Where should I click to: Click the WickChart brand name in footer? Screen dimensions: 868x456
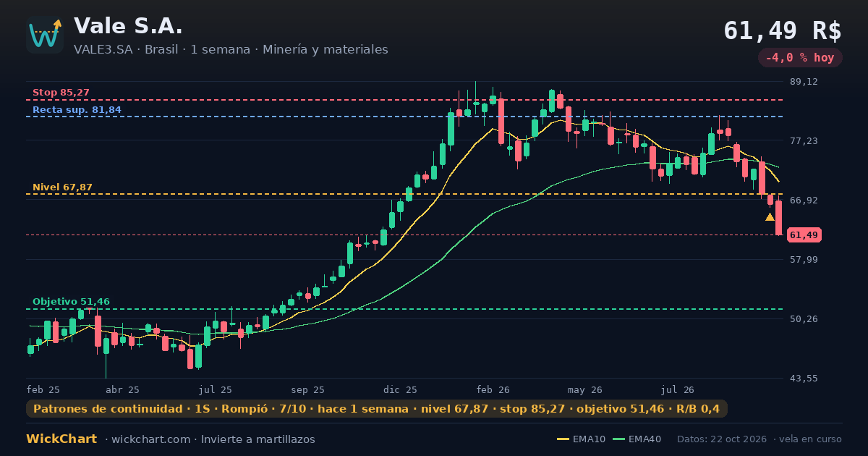pos(61,439)
